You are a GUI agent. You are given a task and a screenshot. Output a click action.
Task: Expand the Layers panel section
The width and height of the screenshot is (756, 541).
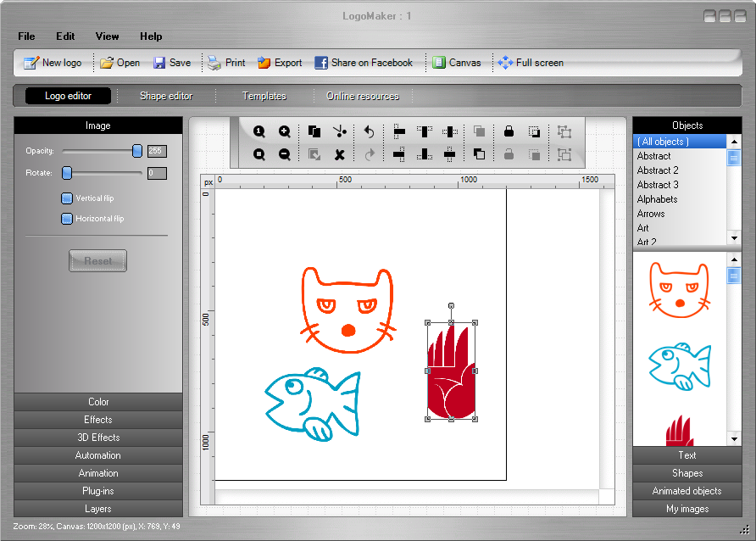coord(98,509)
